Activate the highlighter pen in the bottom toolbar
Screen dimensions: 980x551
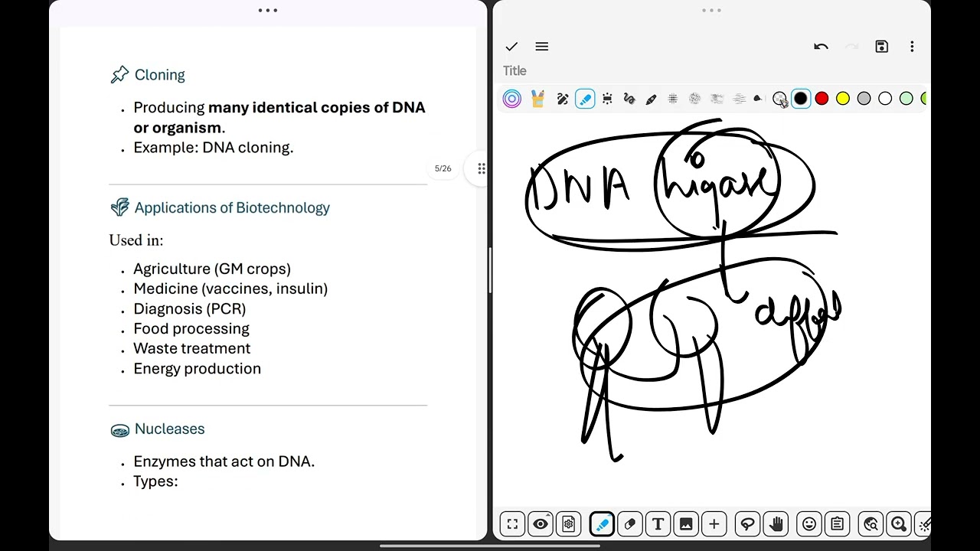602,524
